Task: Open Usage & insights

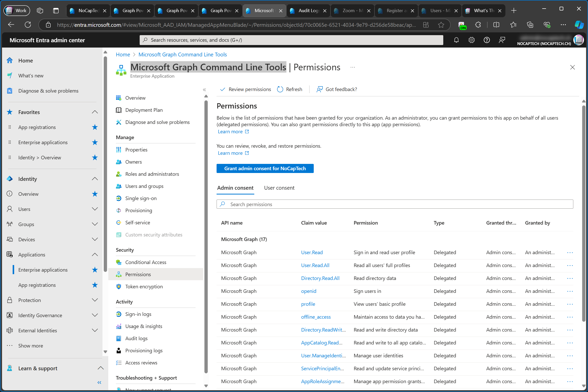Action: pyautogui.click(x=143, y=326)
